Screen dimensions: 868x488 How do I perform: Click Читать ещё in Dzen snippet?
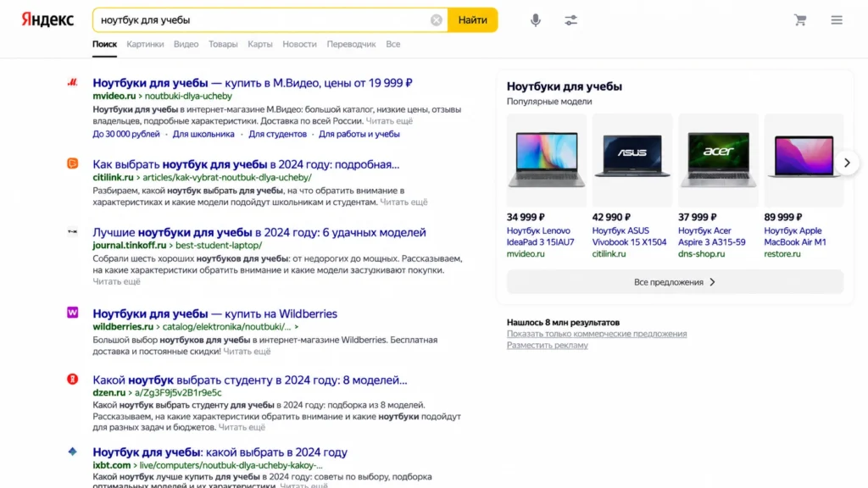[242, 428]
